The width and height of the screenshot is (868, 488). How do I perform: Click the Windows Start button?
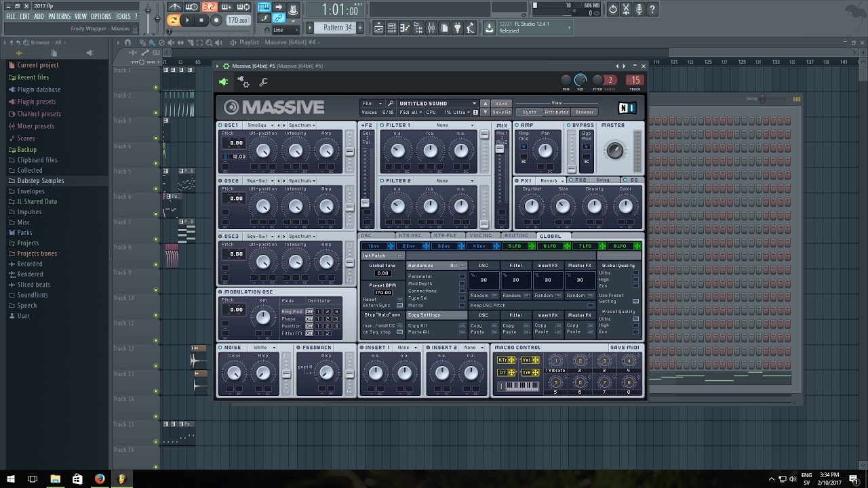click(11, 479)
